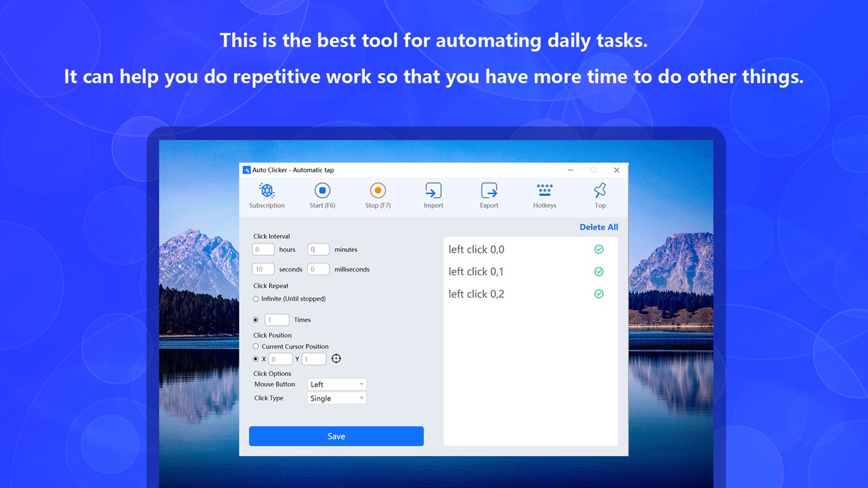Start auto clicking with Start (F6)

[x=322, y=196]
